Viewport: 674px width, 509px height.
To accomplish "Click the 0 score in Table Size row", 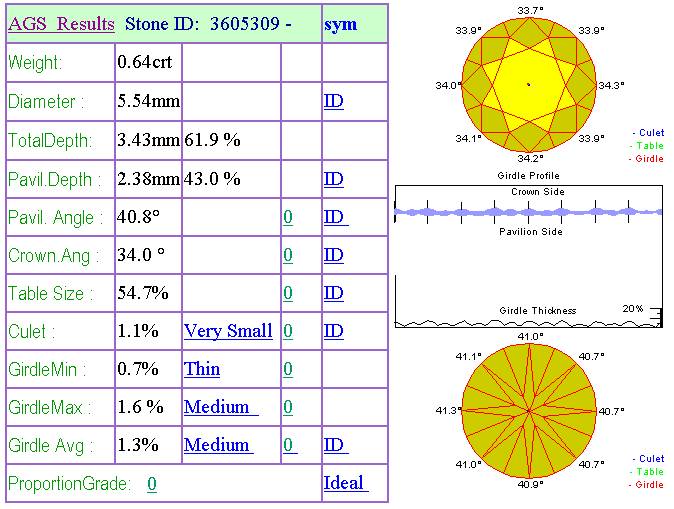I will (x=288, y=293).
